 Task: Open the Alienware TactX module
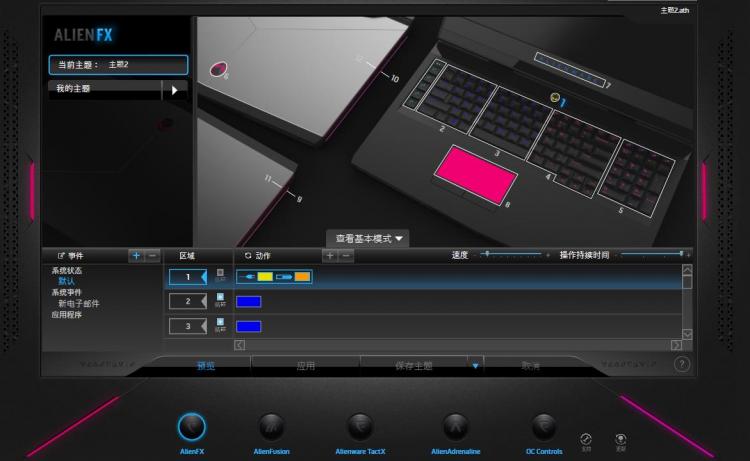(x=360, y=427)
